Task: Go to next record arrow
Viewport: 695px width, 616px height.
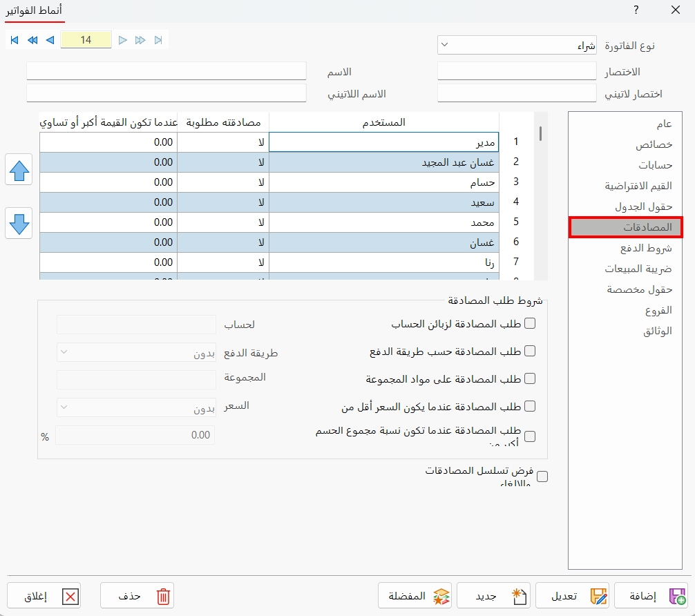Action: click(123, 40)
